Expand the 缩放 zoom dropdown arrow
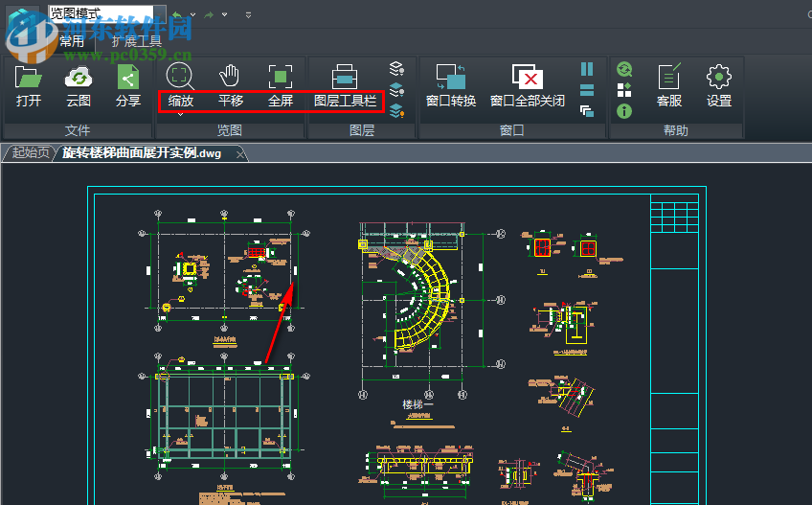 [179, 114]
